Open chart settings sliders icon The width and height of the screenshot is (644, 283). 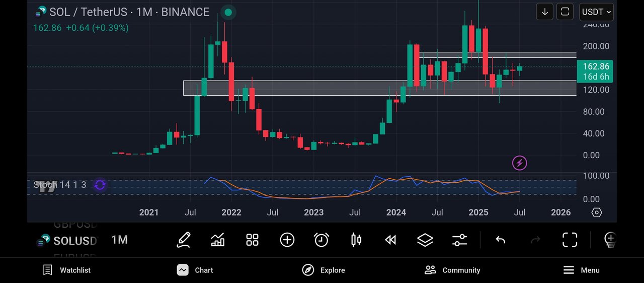[x=459, y=240]
